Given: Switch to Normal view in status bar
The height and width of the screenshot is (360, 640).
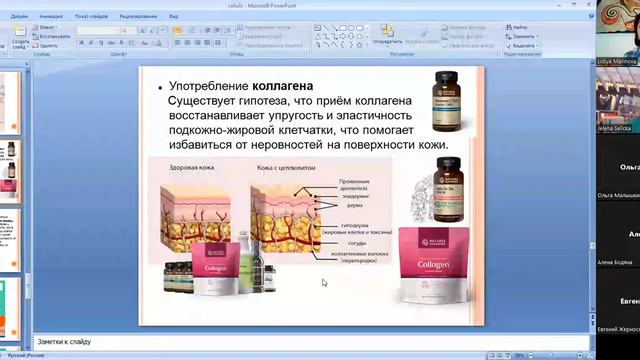Looking at the screenshot, I should (x=491, y=356).
